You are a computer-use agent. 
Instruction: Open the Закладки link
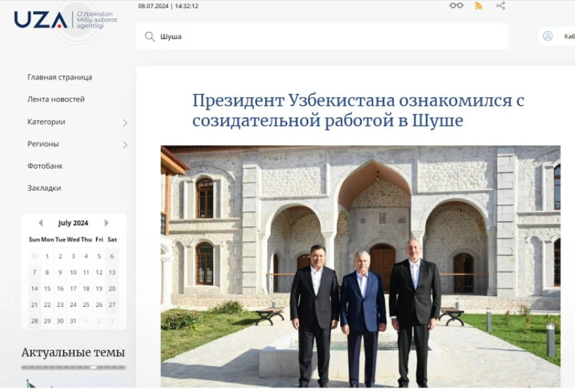(44, 188)
